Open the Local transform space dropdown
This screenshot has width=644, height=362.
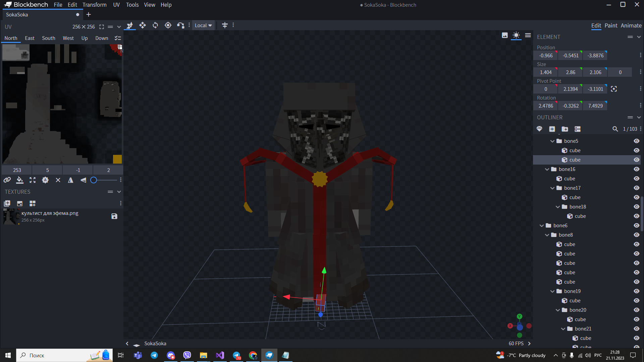tap(203, 25)
